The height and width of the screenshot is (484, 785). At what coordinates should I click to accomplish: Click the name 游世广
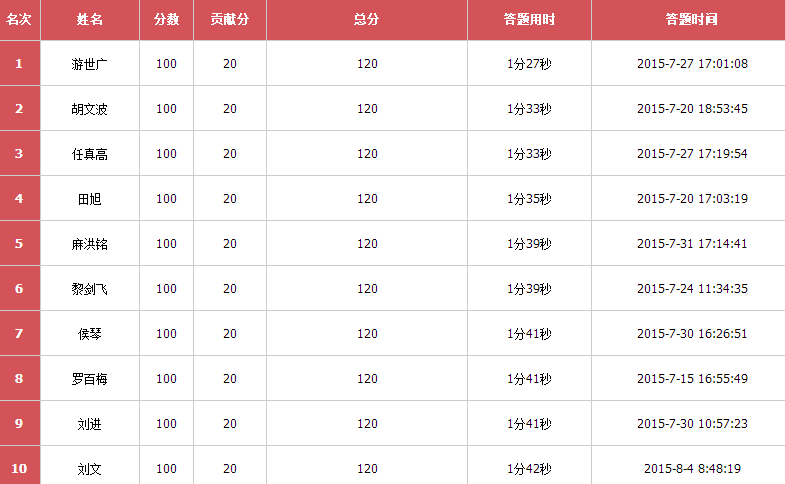(x=90, y=64)
